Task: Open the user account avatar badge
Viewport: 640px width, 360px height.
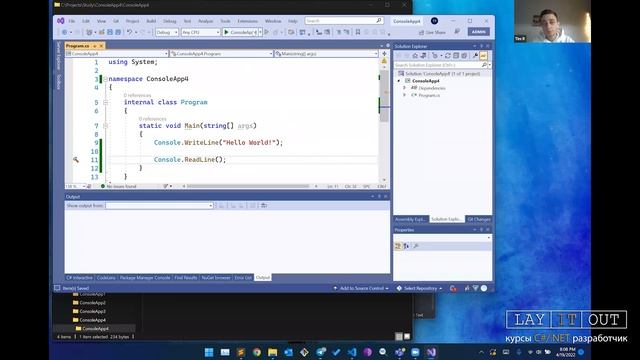Action: pyautogui.click(x=434, y=21)
